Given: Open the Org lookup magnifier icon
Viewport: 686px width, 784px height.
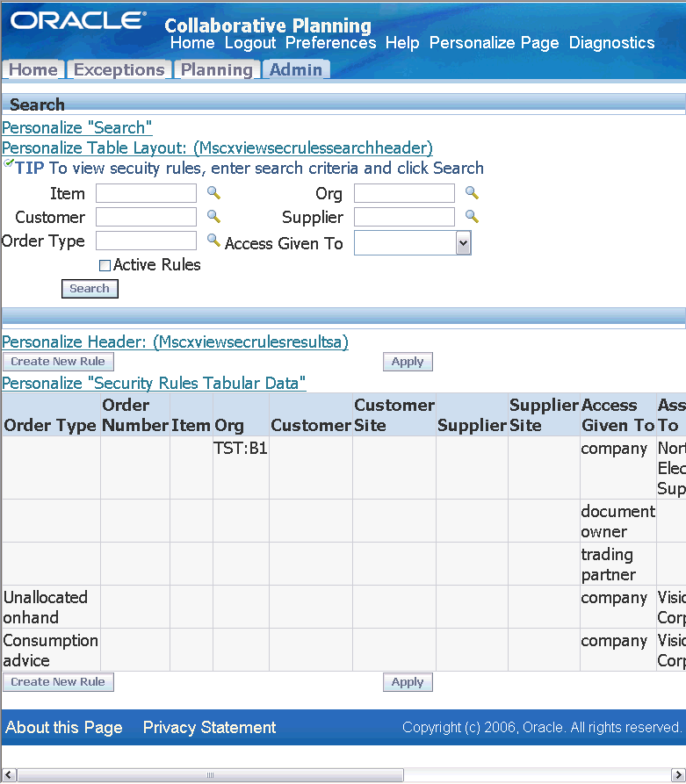Looking at the screenshot, I should pos(472,192).
